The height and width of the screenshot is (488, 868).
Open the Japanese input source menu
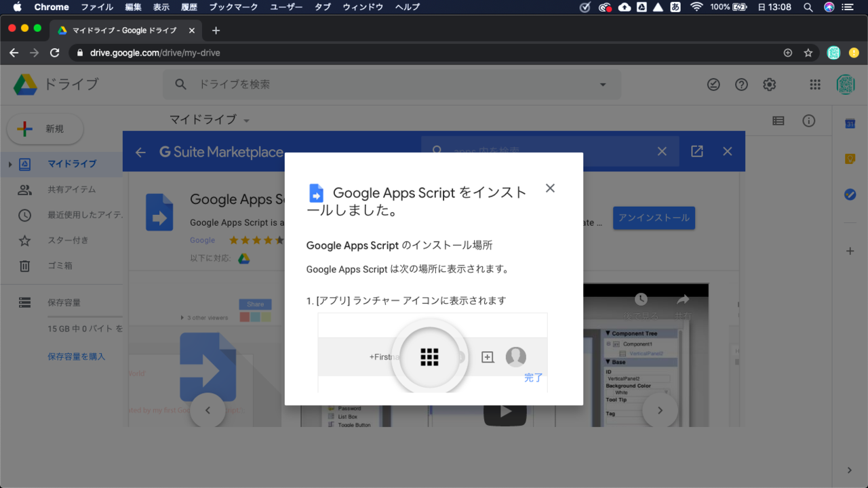click(x=675, y=7)
